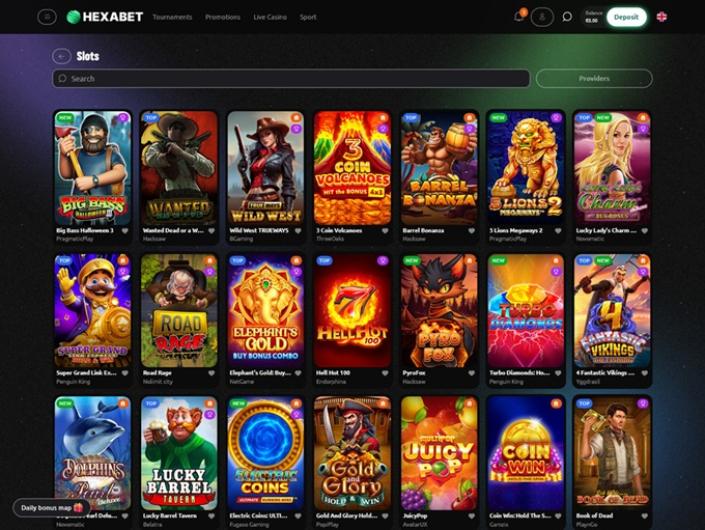Expand the Balance display
The width and height of the screenshot is (705, 530).
click(x=593, y=17)
